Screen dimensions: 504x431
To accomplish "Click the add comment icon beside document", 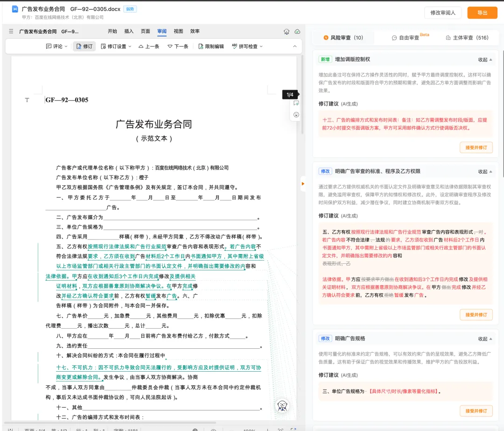I will [296, 103].
